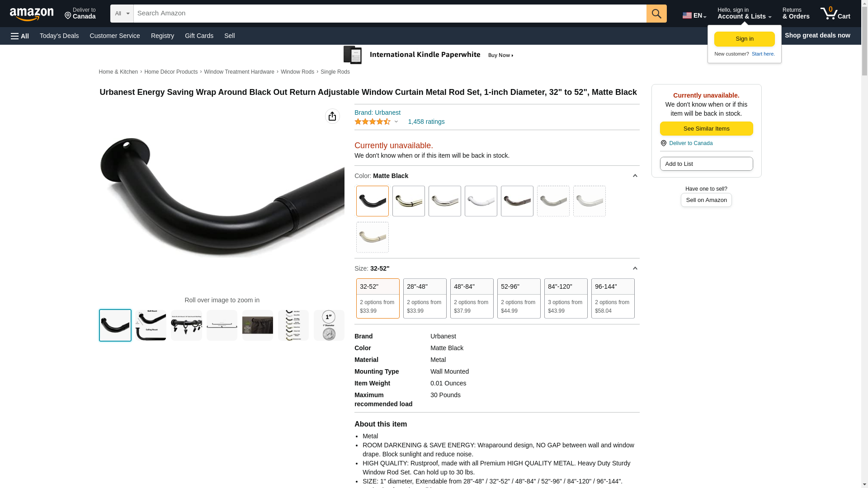Click the star rating icons

pos(373,122)
